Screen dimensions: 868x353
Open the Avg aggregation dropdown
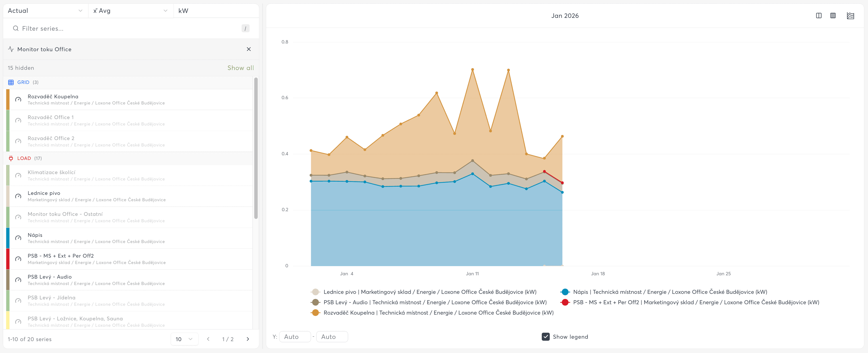pos(131,11)
